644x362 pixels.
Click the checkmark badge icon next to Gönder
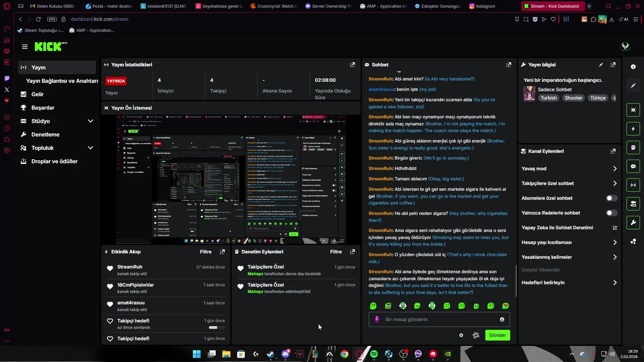pyautogui.click(x=476, y=335)
